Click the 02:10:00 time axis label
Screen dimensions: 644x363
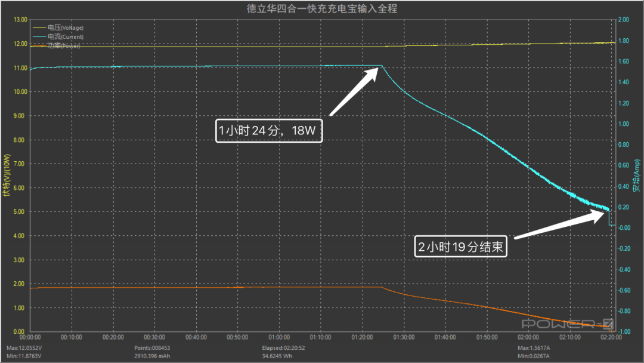pyautogui.click(x=569, y=337)
